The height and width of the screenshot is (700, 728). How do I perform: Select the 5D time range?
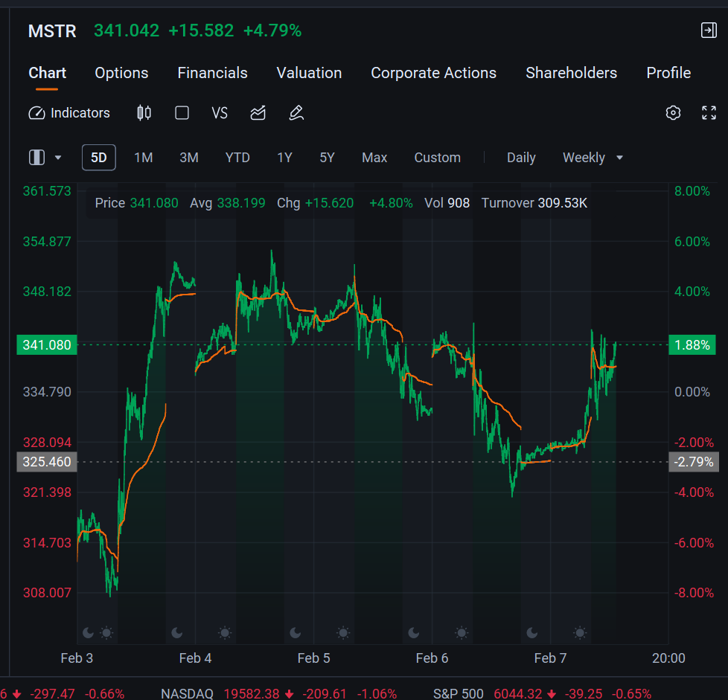[98, 158]
